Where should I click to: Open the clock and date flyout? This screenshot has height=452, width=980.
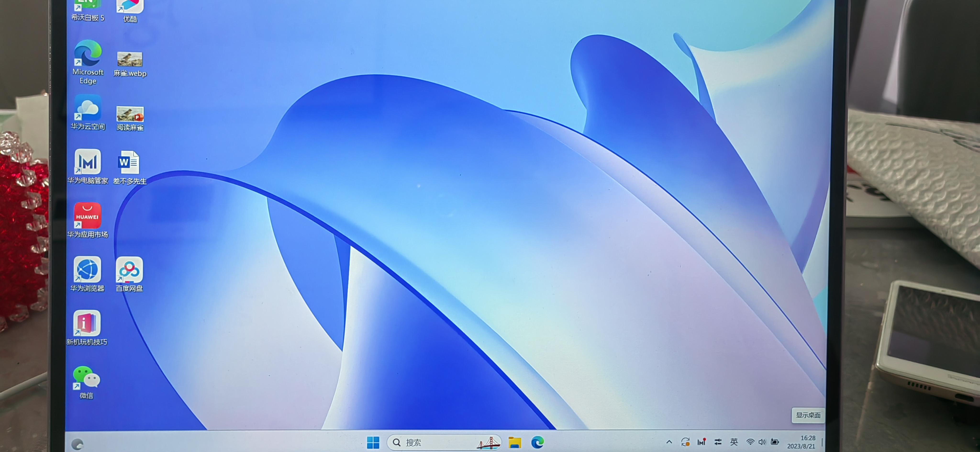pos(801,442)
